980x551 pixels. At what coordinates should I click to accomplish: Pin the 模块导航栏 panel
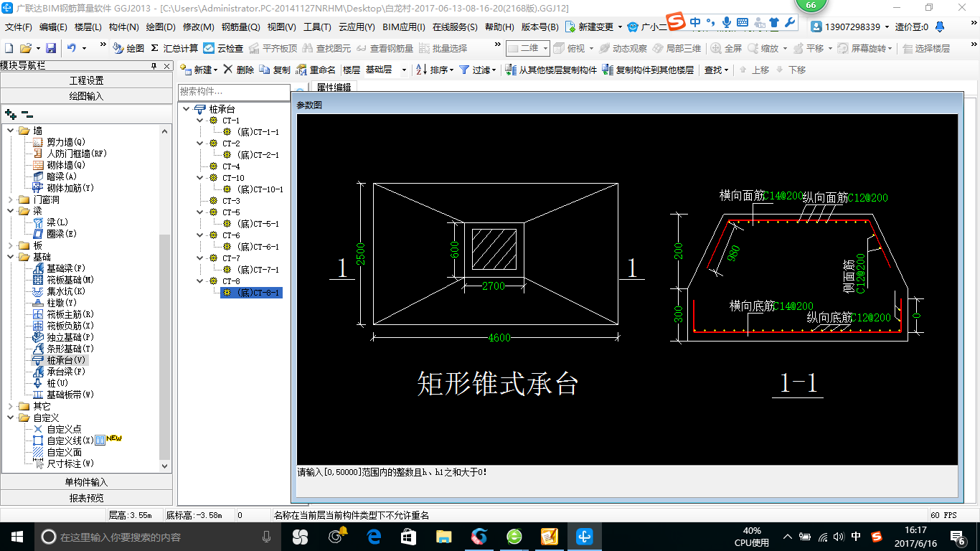click(x=154, y=66)
